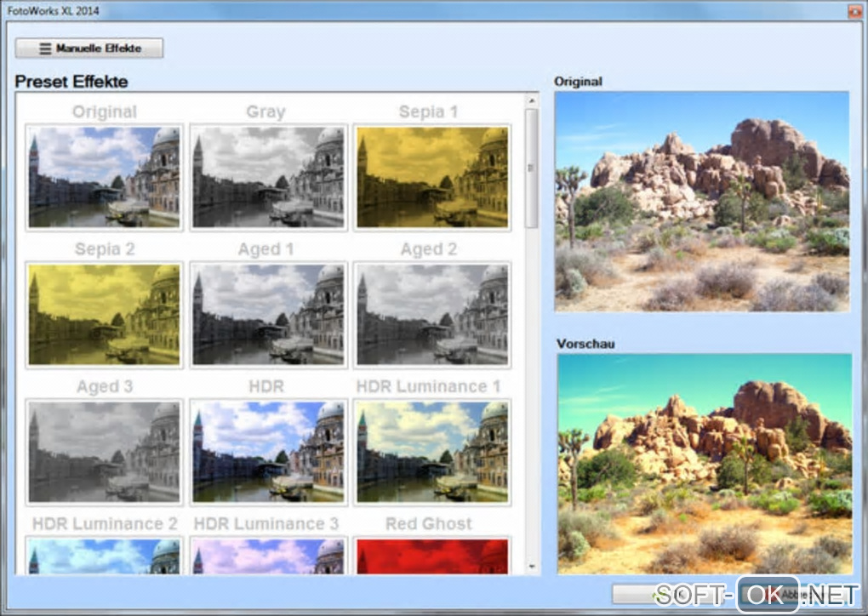Apply the HDR preset effect
The width and height of the screenshot is (868, 616).
tap(268, 452)
